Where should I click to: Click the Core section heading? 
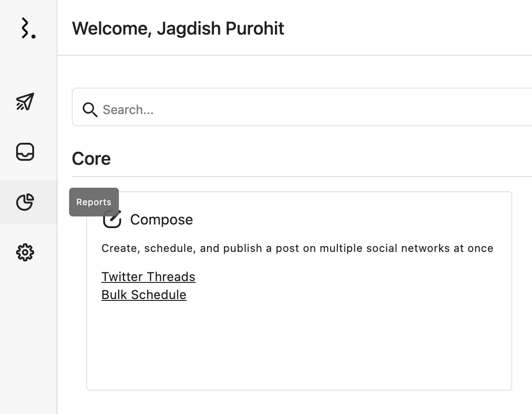(x=91, y=159)
